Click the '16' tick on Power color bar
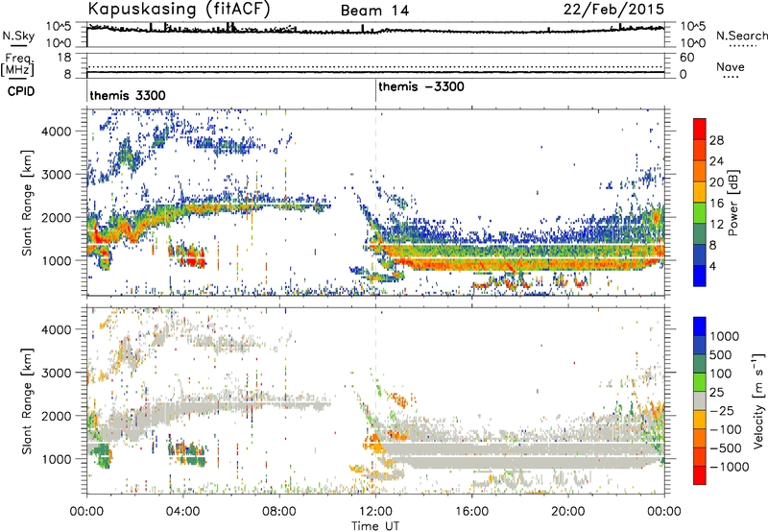Viewport: 768px width, 532px height. tap(716, 204)
